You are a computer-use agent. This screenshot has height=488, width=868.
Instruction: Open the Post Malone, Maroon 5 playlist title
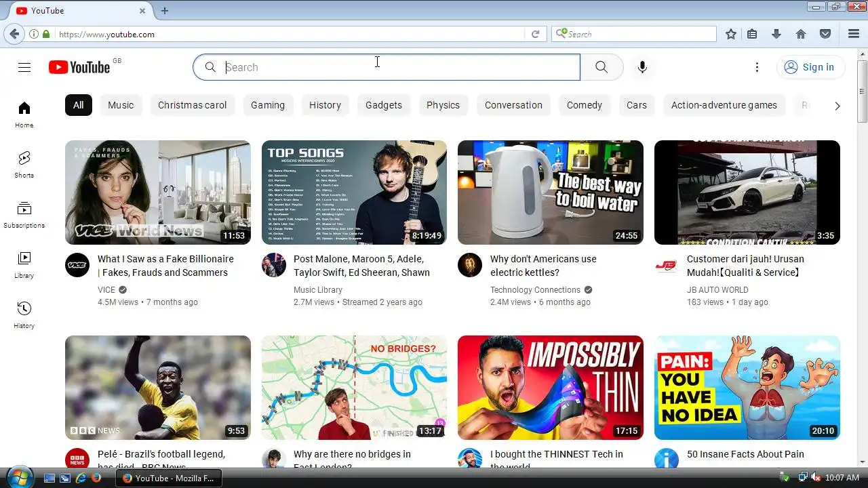(x=361, y=266)
